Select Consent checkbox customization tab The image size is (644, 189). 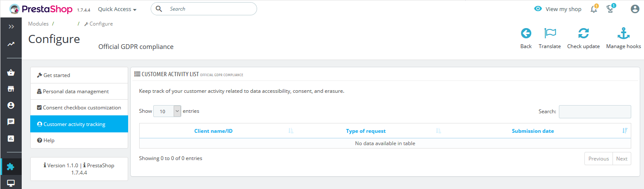(x=79, y=108)
